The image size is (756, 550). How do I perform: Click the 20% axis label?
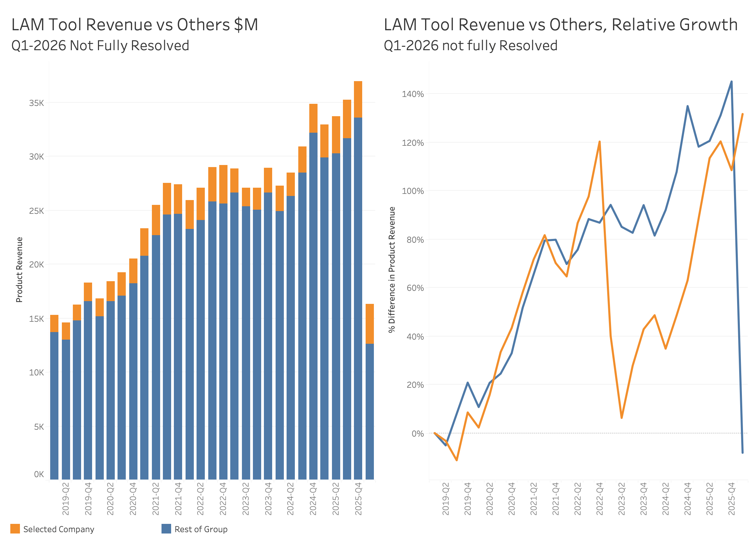(x=415, y=385)
